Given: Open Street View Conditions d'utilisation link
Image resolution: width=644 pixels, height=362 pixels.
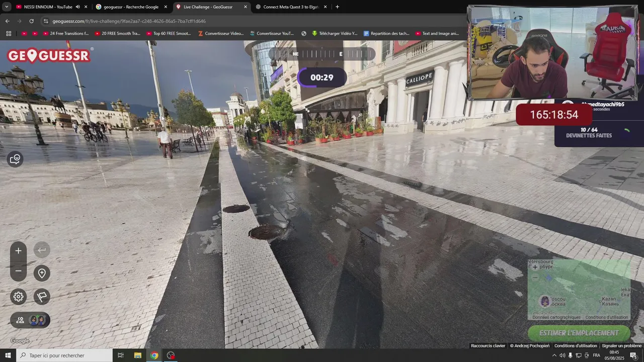Looking at the screenshot, I should (576, 345).
